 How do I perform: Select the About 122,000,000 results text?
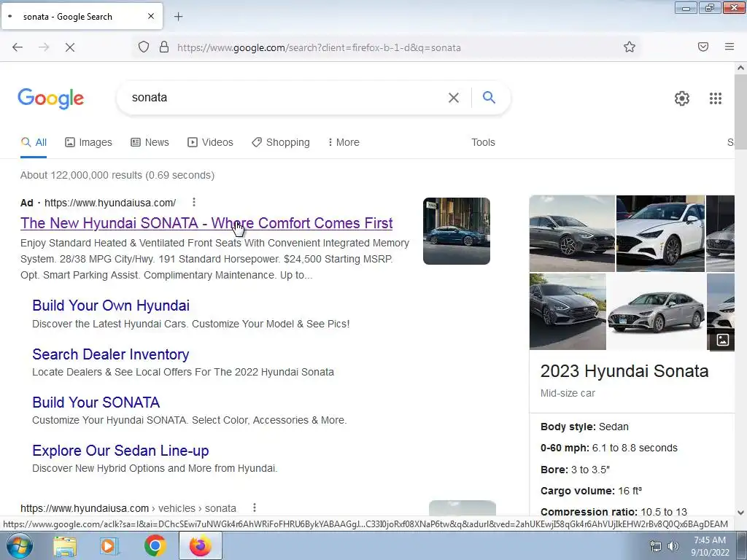117,175
